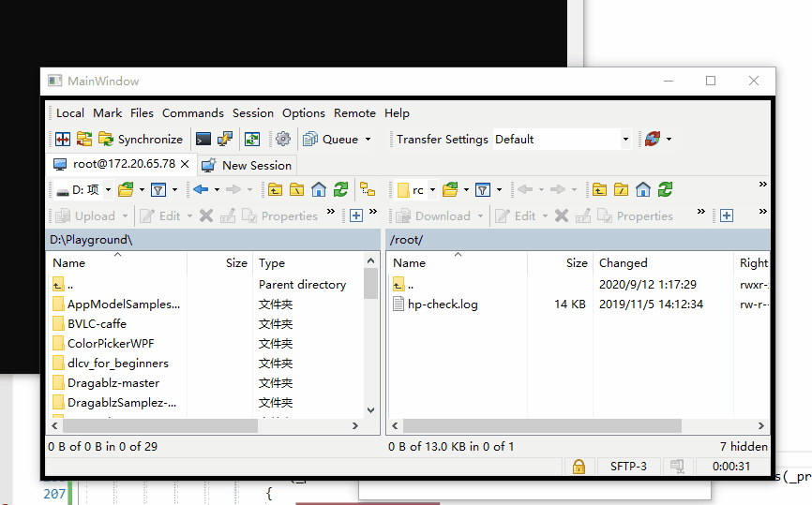Click the local directory tree icon
812x505 pixels.
coord(368,189)
